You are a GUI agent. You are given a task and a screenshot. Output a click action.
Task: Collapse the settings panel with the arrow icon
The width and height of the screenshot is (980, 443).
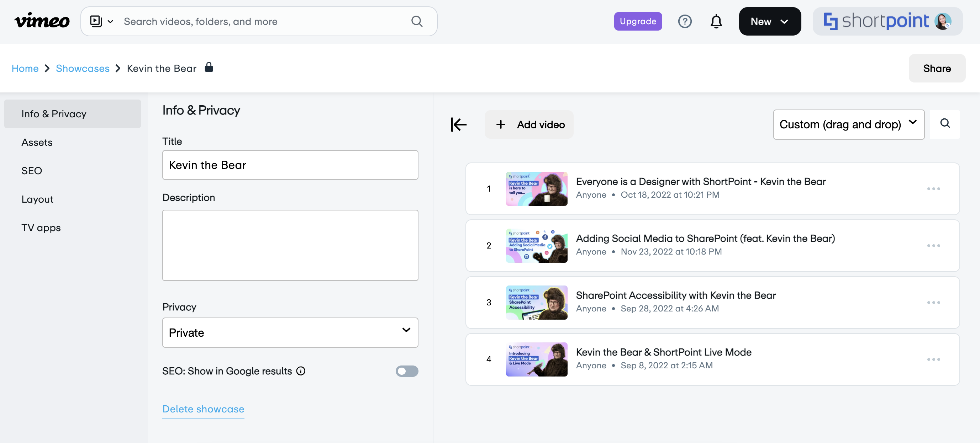(459, 124)
